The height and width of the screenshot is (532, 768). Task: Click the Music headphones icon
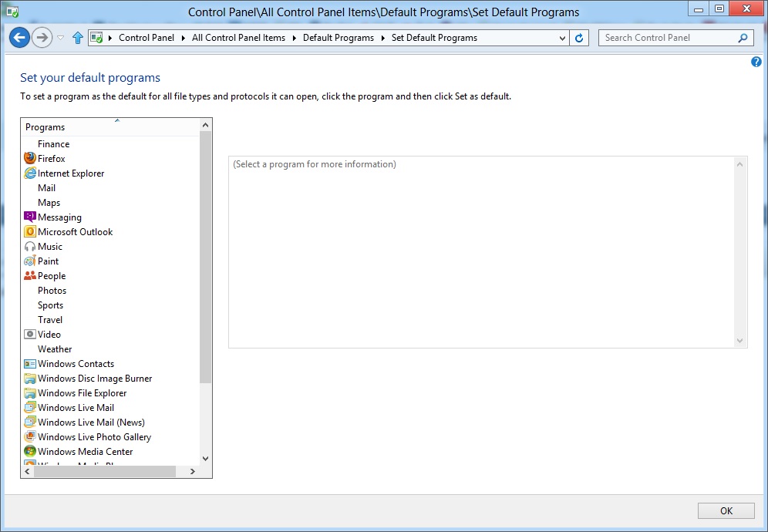pos(30,247)
